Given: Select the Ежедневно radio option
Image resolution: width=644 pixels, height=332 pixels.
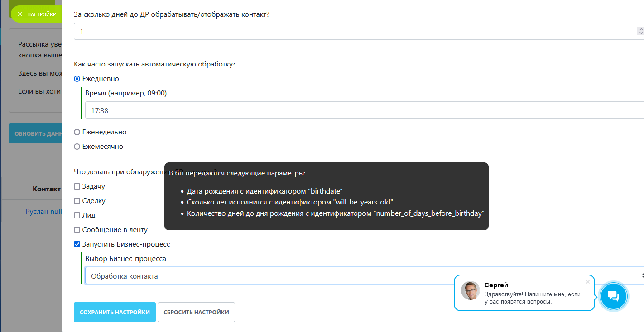Looking at the screenshot, I should coord(77,79).
